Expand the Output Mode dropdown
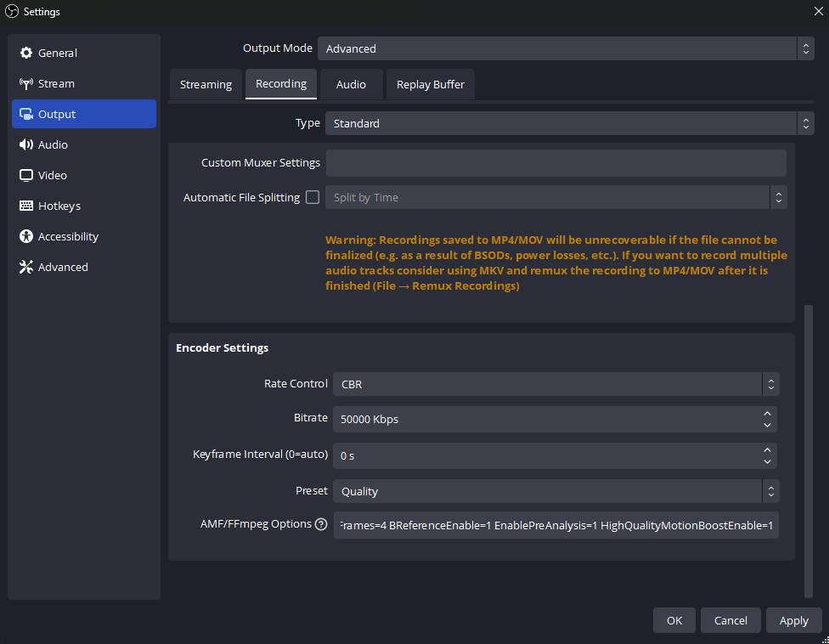Screen dimensions: 829x644 tap(565, 48)
